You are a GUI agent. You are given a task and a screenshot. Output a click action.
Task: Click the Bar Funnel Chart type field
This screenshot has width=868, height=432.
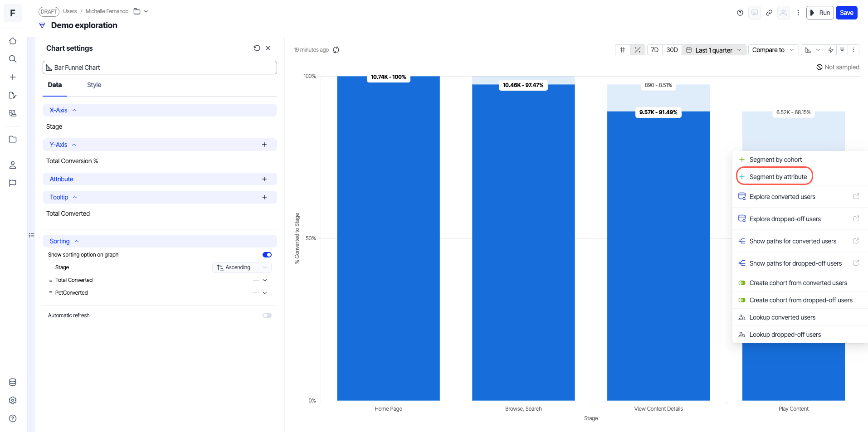tap(160, 68)
